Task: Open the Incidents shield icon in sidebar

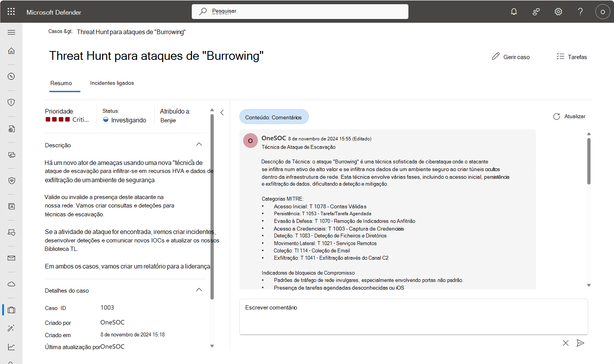Action: 11,102
